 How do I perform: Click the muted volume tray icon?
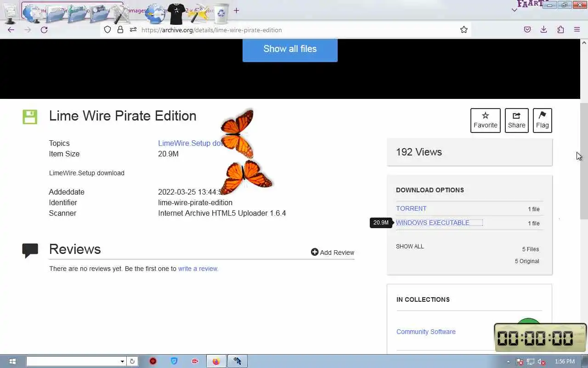(x=542, y=362)
